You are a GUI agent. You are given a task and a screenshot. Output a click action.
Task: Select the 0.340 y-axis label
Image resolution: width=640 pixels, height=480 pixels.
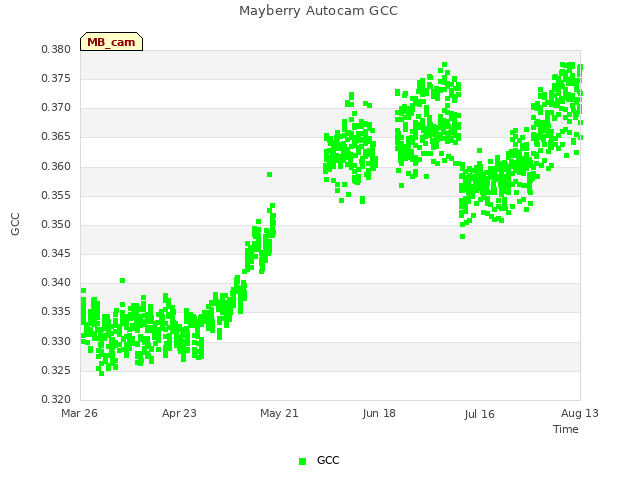click(x=56, y=282)
